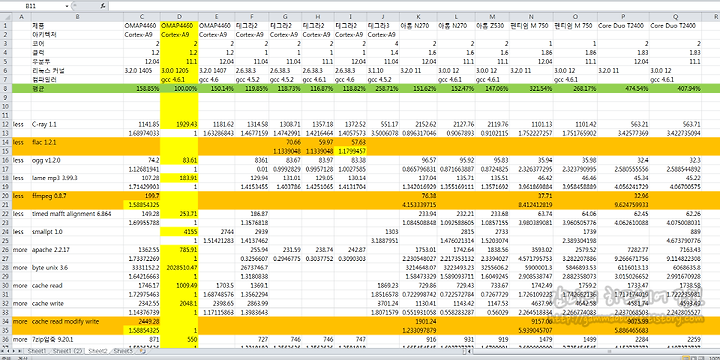The width and height of the screenshot is (720, 360).
Task: Select row 8 header
Action: tap(6, 88)
